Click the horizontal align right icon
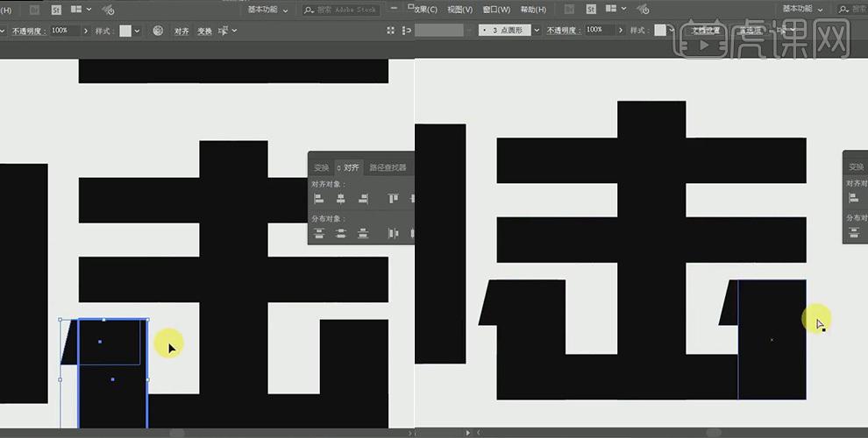This screenshot has width=868, height=438. (362, 200)
